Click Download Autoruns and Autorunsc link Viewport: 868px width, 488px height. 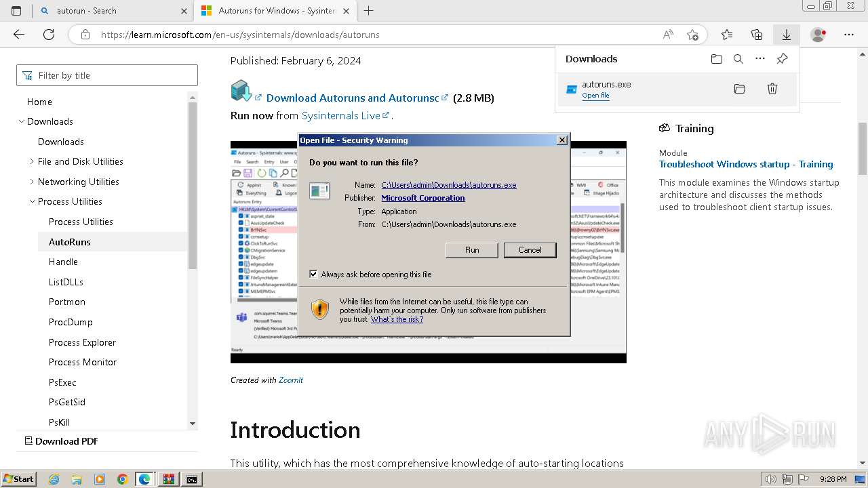(x=353, y=98)
